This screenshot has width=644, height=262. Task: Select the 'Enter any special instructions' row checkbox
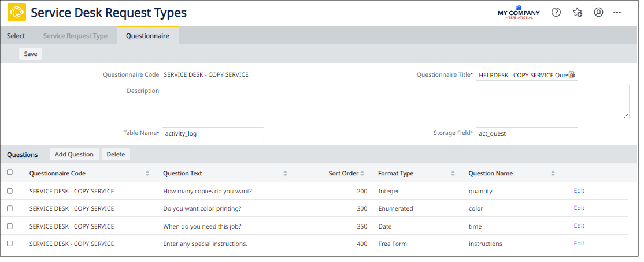click(10, 244)
